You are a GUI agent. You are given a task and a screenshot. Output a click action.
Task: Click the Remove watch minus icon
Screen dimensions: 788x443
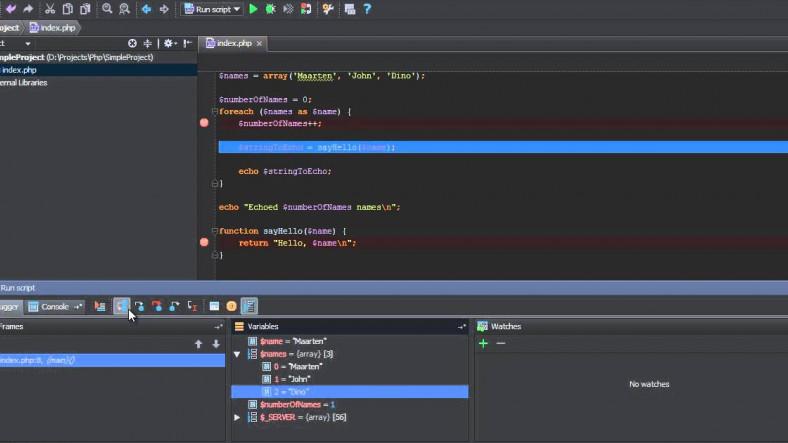(501, 343)
